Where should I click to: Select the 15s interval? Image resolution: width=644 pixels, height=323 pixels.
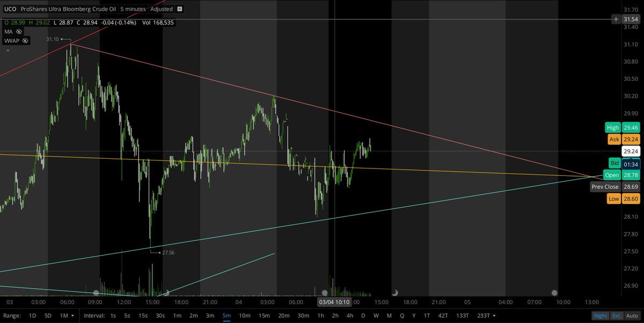click(143, 315)
